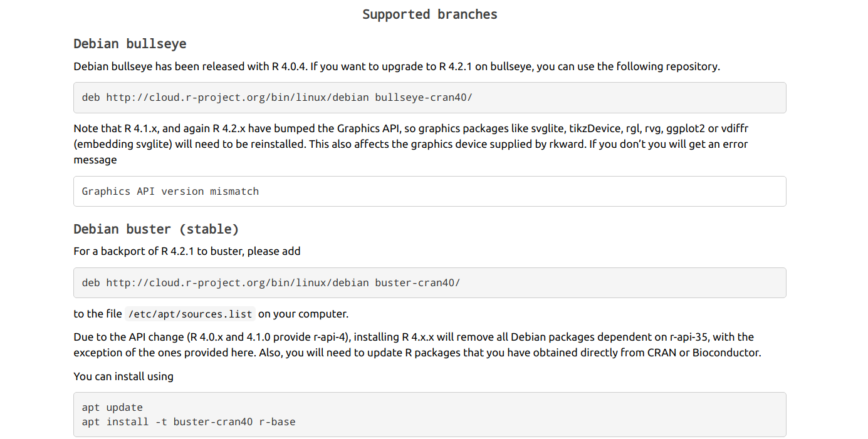Click the paragraph starting "Note that R 4.1.x"

[410, 144]
